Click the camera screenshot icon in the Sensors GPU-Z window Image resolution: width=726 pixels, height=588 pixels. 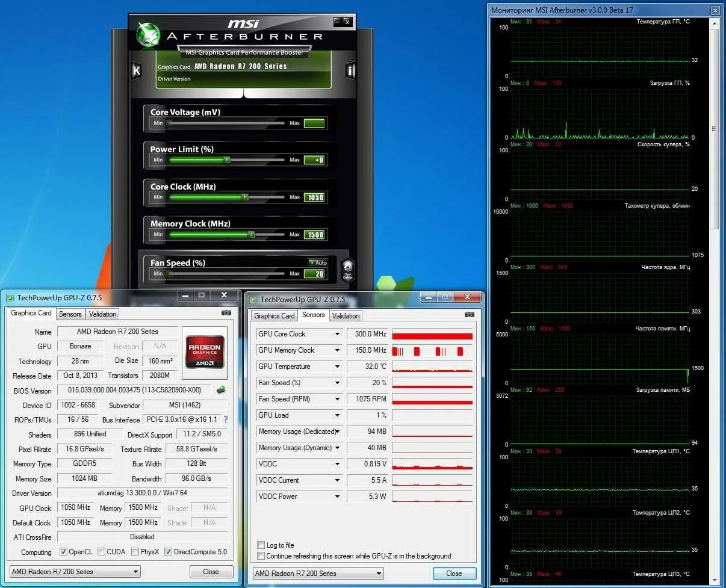coord(469,314)
